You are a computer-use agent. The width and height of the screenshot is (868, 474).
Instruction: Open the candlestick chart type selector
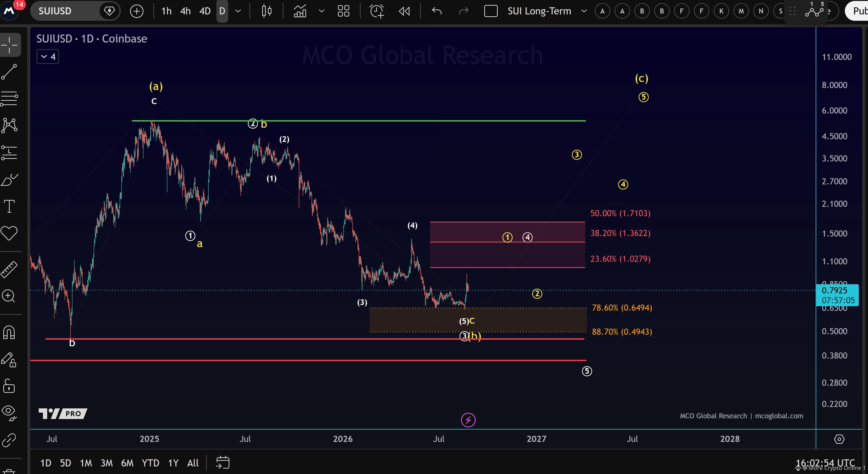266,11
